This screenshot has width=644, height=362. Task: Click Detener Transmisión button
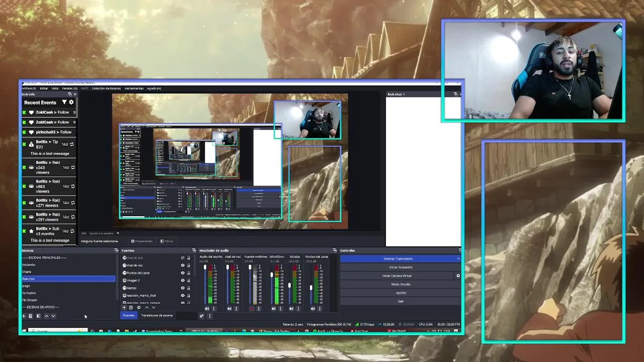397,259
